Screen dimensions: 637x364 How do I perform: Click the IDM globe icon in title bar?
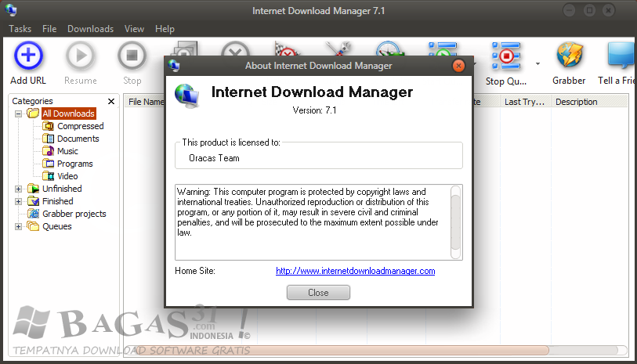(x=11, y=9)
